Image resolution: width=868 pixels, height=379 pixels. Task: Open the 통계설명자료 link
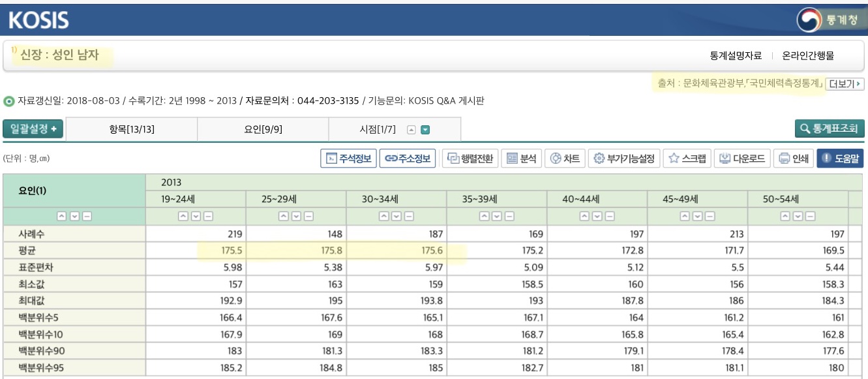point(736,55)
